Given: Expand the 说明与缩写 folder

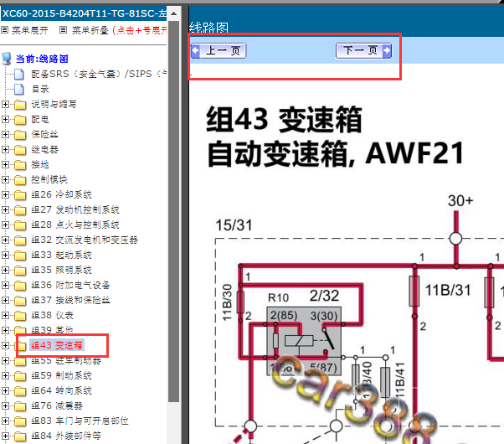Looking at the screenshot, I should coord(5,104).
